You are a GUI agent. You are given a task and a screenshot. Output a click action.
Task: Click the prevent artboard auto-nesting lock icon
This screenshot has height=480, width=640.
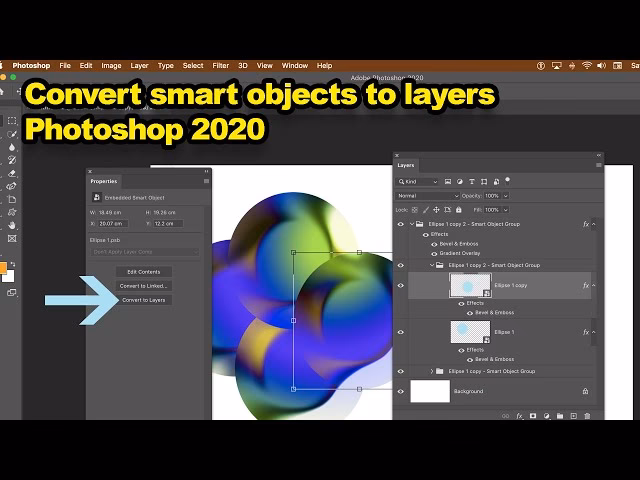coord(447,210)
